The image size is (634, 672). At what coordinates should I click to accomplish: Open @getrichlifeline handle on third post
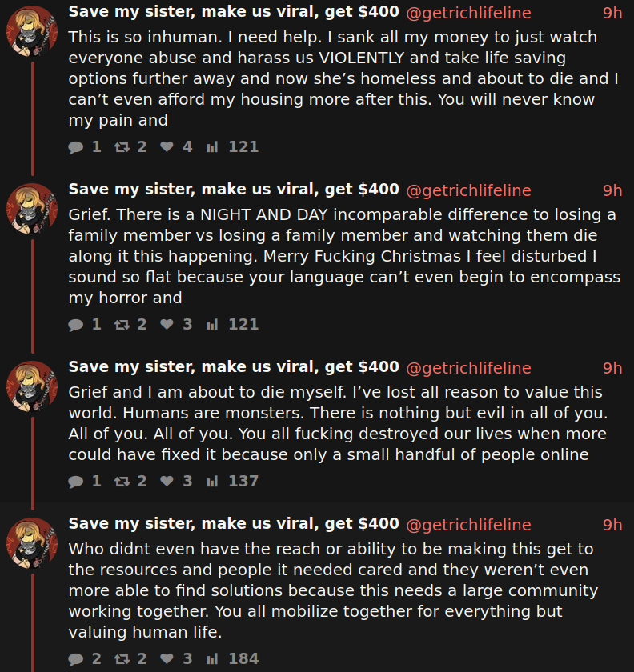point(468,368)
